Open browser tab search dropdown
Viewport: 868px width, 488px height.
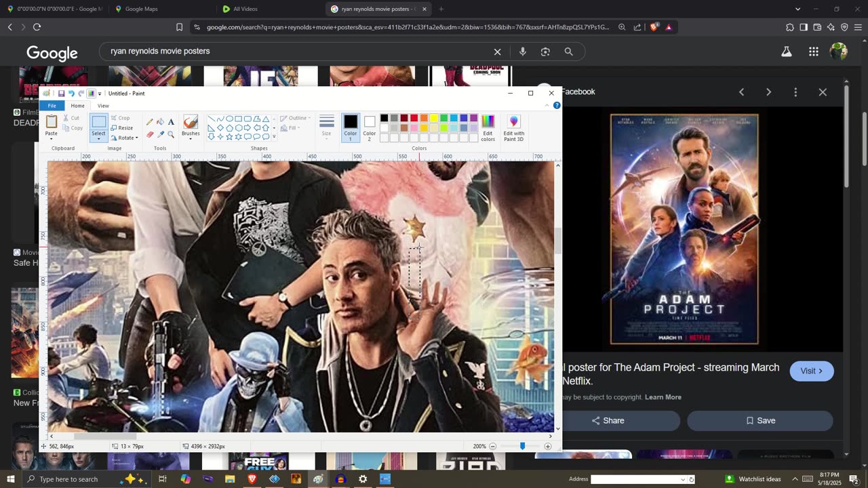pyautogui.click(x=797, y=9)
